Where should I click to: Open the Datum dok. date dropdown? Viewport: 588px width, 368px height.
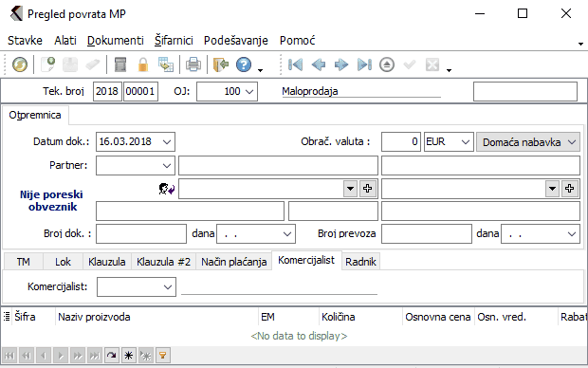pos(167,142)
